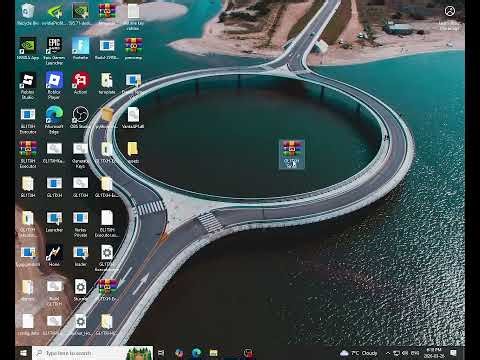480x360 pixels.
Task: Select the Launcher desktop icon
Action: [x=54, y=222]
